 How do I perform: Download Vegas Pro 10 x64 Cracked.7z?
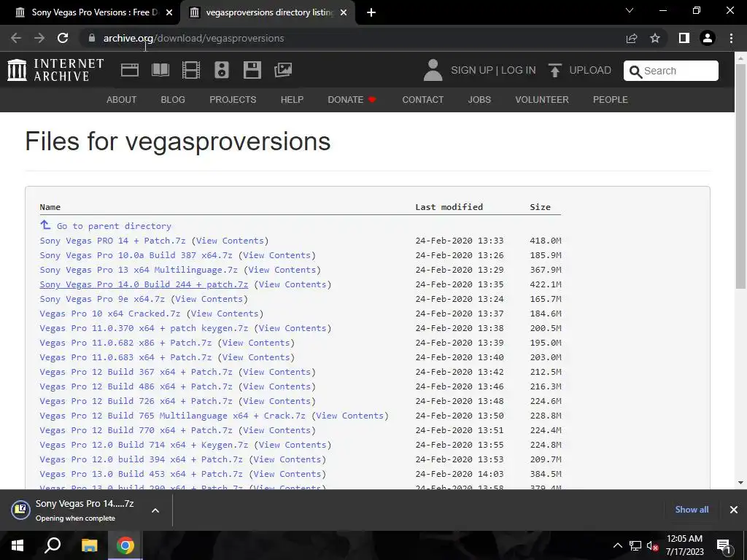110,314
